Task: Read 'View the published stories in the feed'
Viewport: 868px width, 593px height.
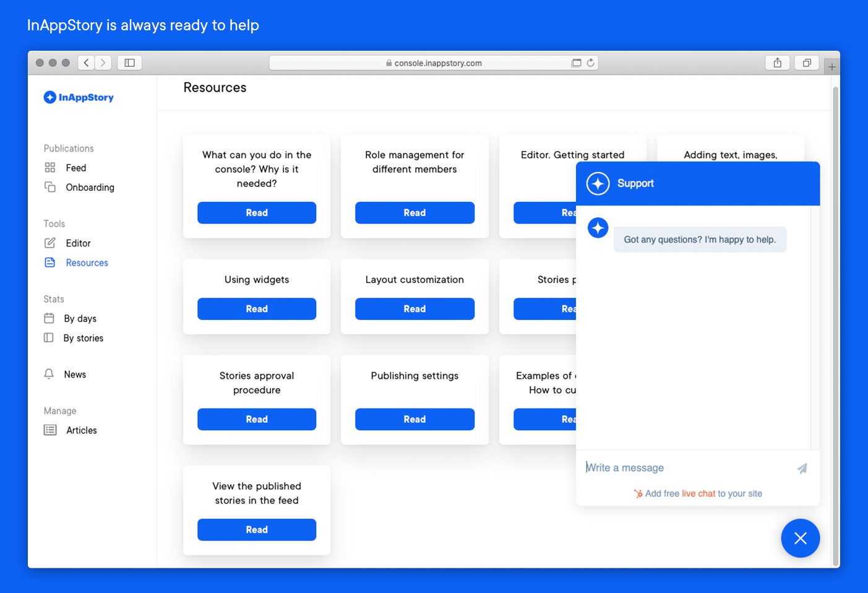Action: click(x=257, y=530)
